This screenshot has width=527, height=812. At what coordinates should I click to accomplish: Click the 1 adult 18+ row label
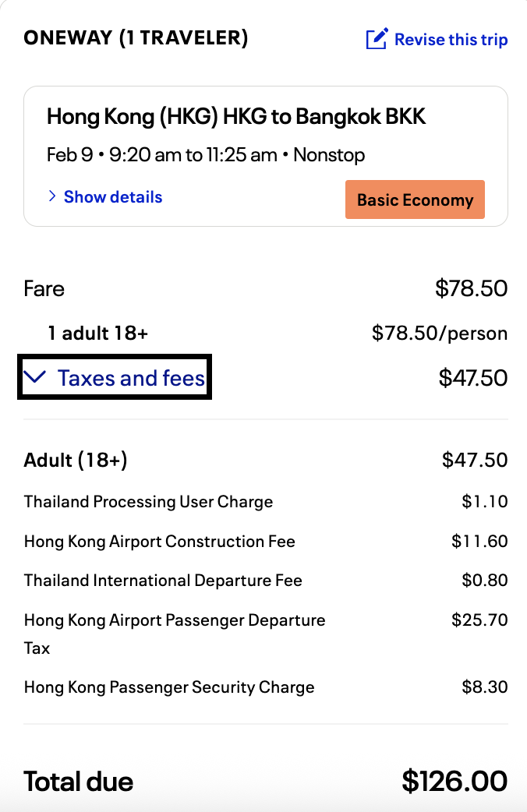pyautogui.click(x=97, y=334)
